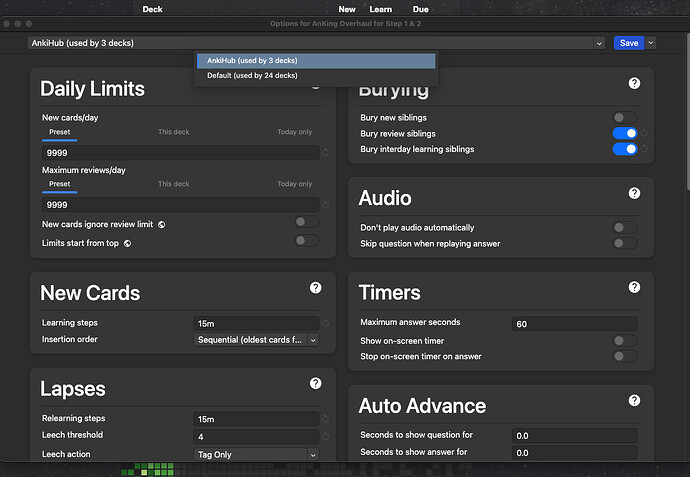The width and height of the screenshot is (690, 477).
Task: Click Leech threshold input field
Action: click(x=256, y=437)
